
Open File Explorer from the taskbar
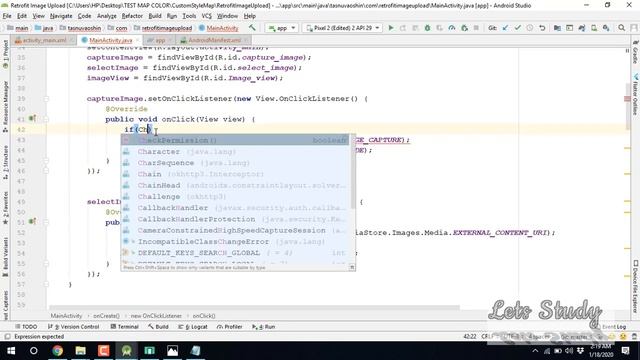pos(80,351)
